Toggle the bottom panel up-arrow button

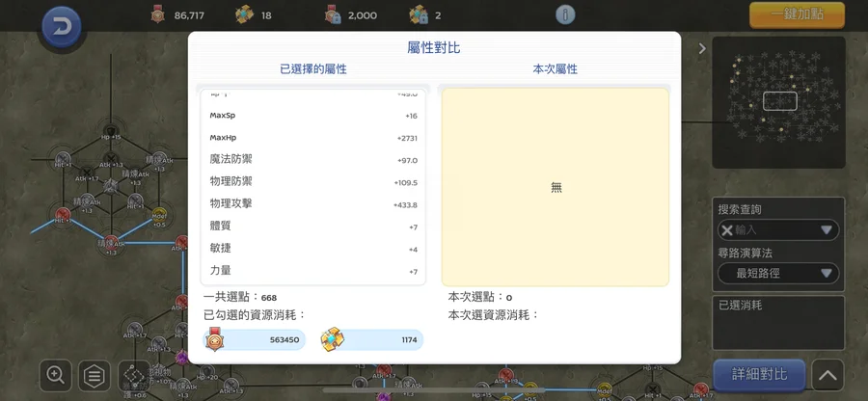[x=827, y=374]
